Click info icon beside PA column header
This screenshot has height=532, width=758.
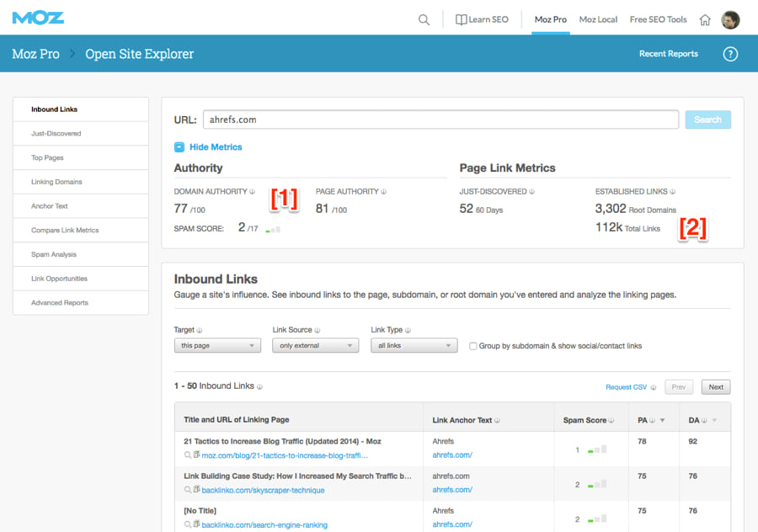pyautogui.click(x=653, y=420)
